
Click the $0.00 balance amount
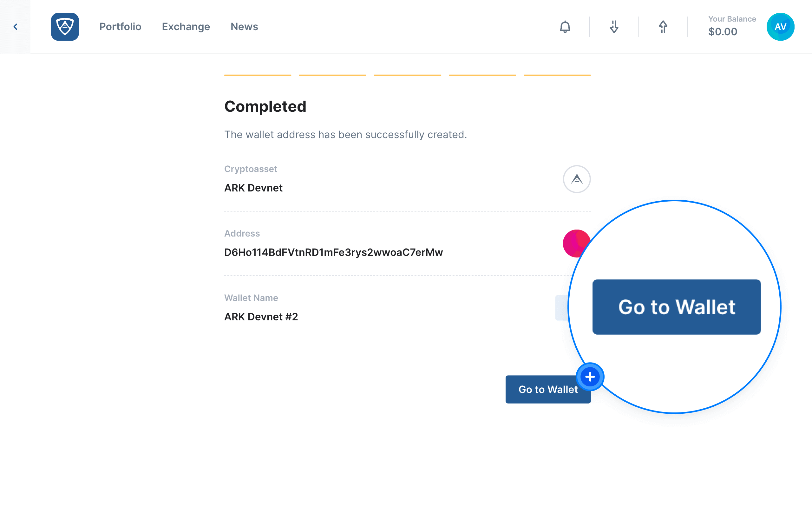[x=723, y=31]
